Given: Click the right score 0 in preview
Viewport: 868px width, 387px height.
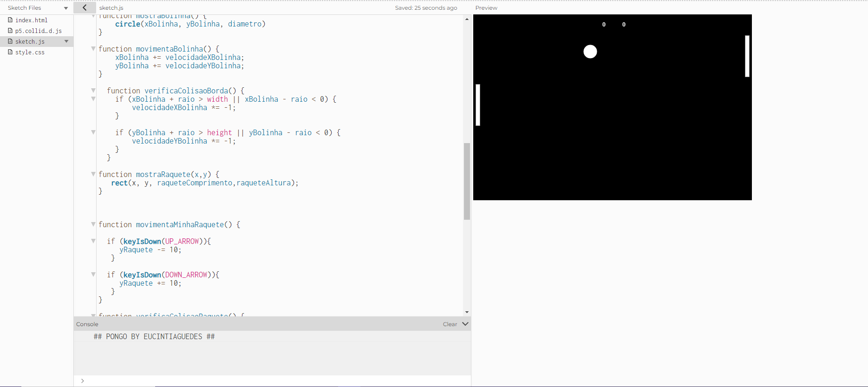Looking at the screenshot, I should point(624,25).
